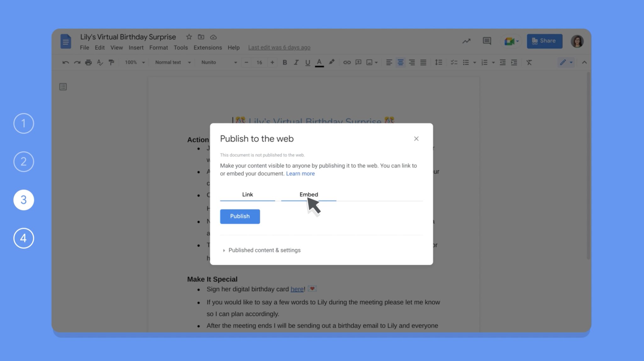Select the Print icon
644x361 pixels.
coord(88,62)
